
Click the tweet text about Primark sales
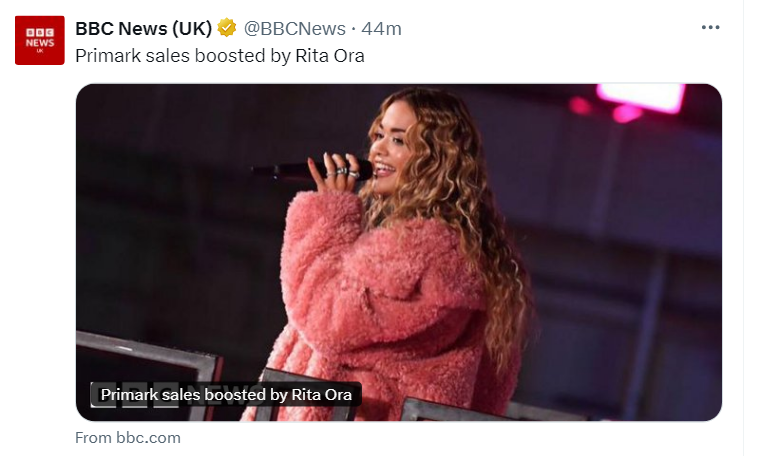(x=220, y=56)
